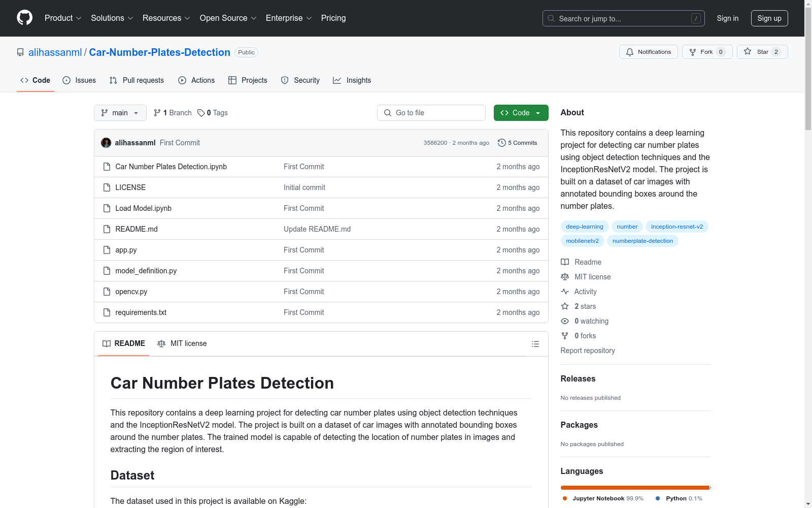
Task: Open the green Code dropdown button
Action: (521, 113)
